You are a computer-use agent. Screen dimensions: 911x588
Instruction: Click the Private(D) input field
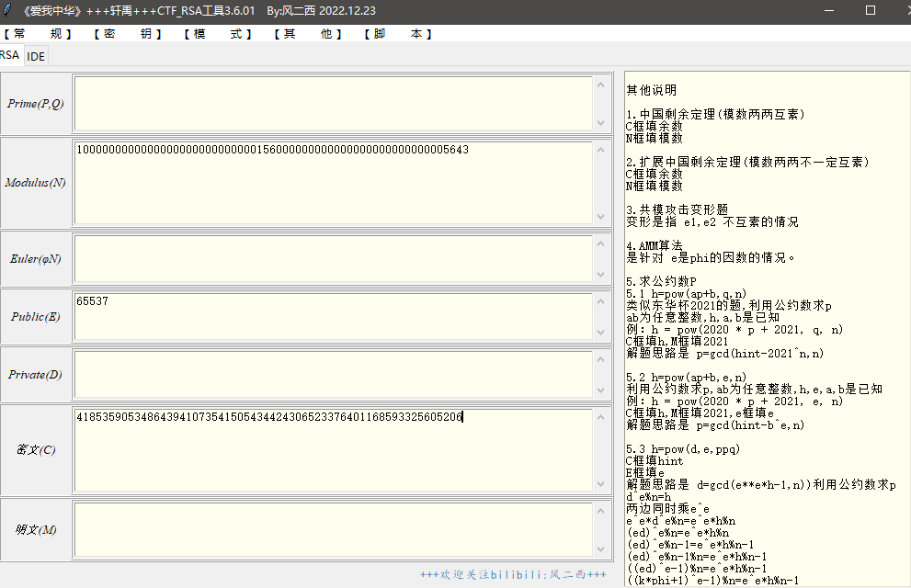(x=334, y=375)
